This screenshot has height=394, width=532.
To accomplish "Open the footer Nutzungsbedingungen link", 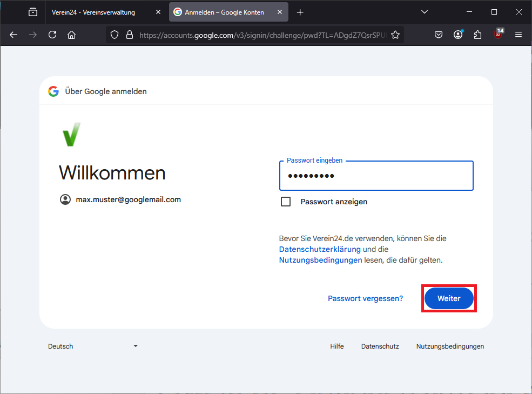I will 450,346.
